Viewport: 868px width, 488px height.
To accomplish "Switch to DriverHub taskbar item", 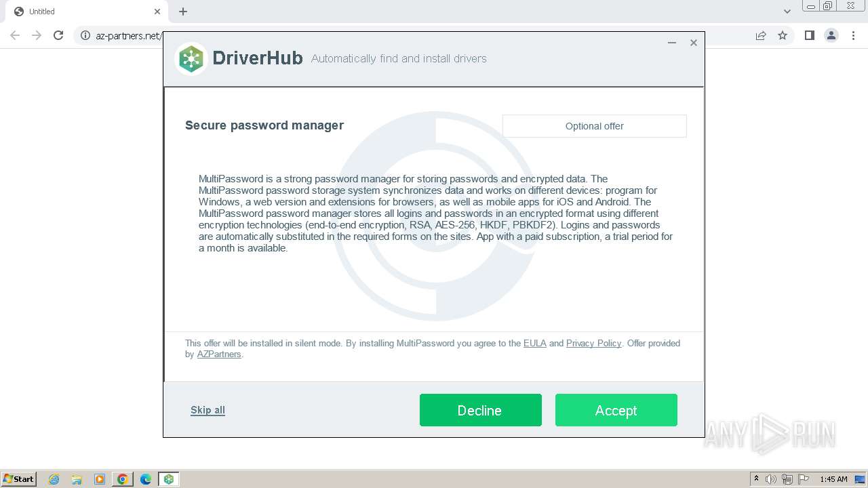I will point(168,479).
